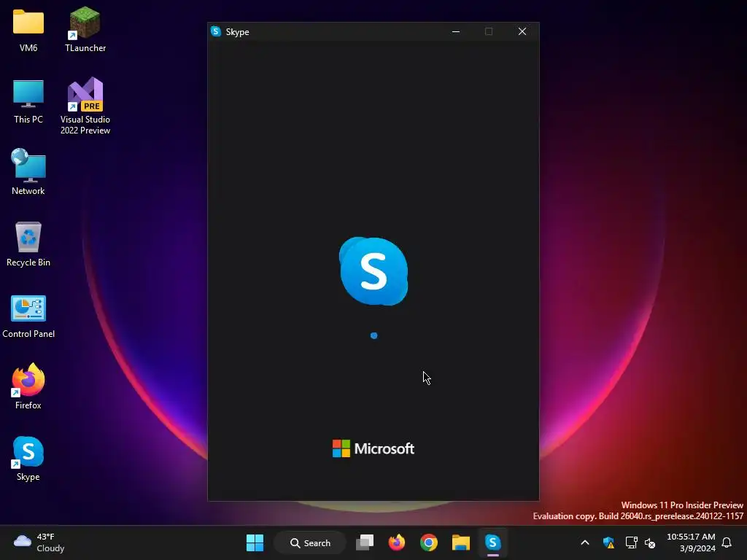
Task: Select the Control Panel desktop icon
Action: (x=28, y=316)
